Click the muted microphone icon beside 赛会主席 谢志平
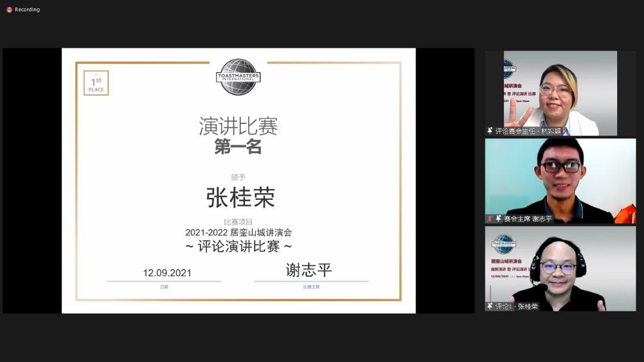This screenshot has height=362, width=644. pos(490,219)
